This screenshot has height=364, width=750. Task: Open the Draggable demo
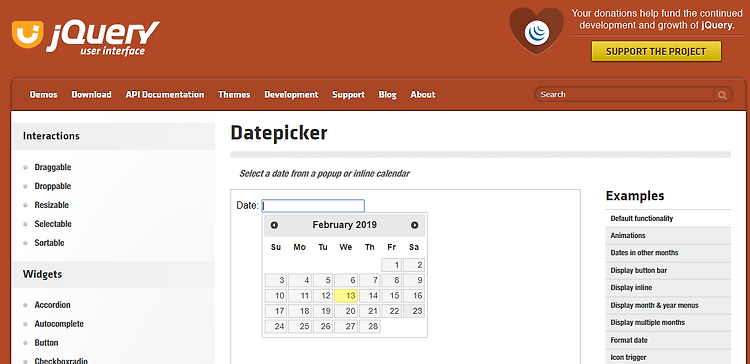click(x=53, y=167)
